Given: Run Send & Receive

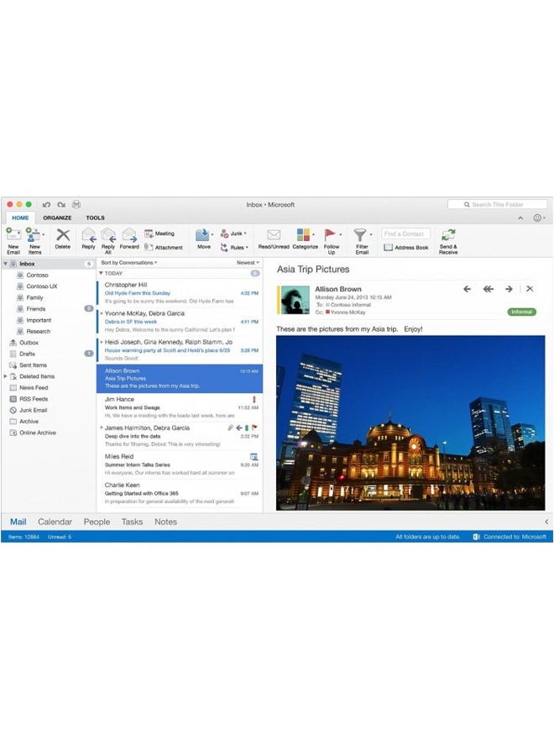Looking at the screenshot, I should coord(448,241).
